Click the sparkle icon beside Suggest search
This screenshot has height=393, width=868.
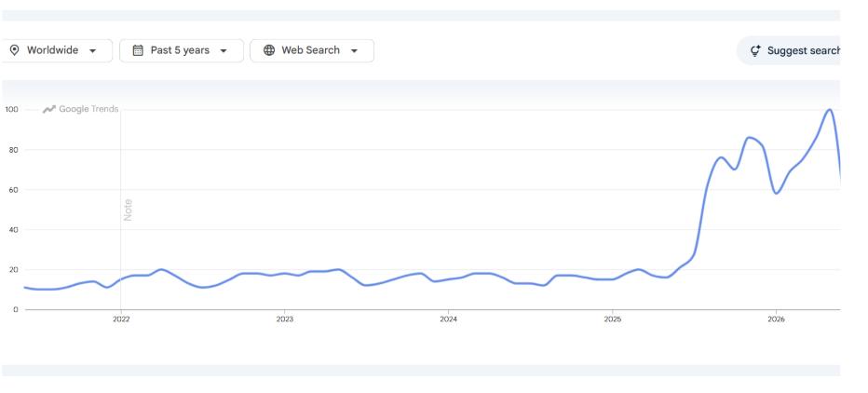click(755, 51)
